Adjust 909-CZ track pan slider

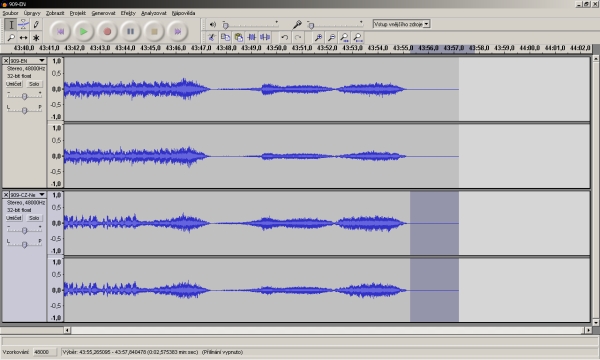coord(24,244)
